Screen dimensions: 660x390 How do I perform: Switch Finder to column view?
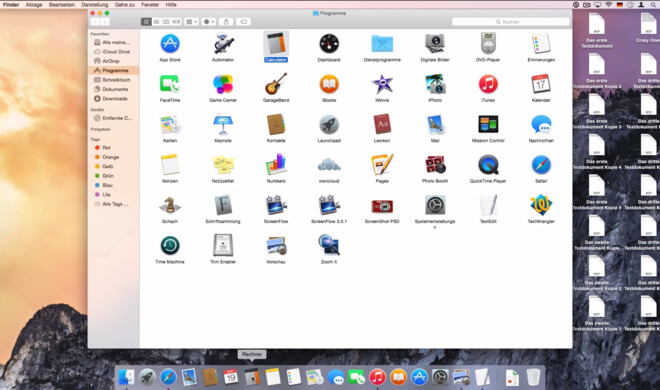[x=166, y=21]
